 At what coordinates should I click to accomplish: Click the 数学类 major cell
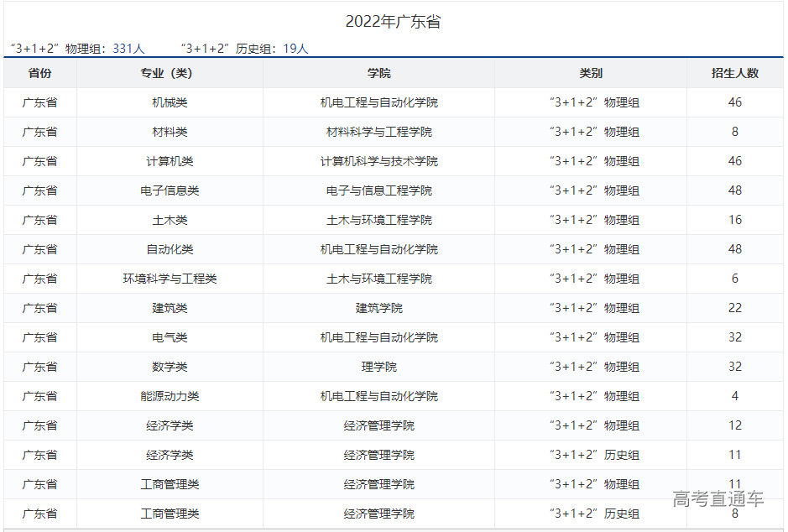[170, 367]
